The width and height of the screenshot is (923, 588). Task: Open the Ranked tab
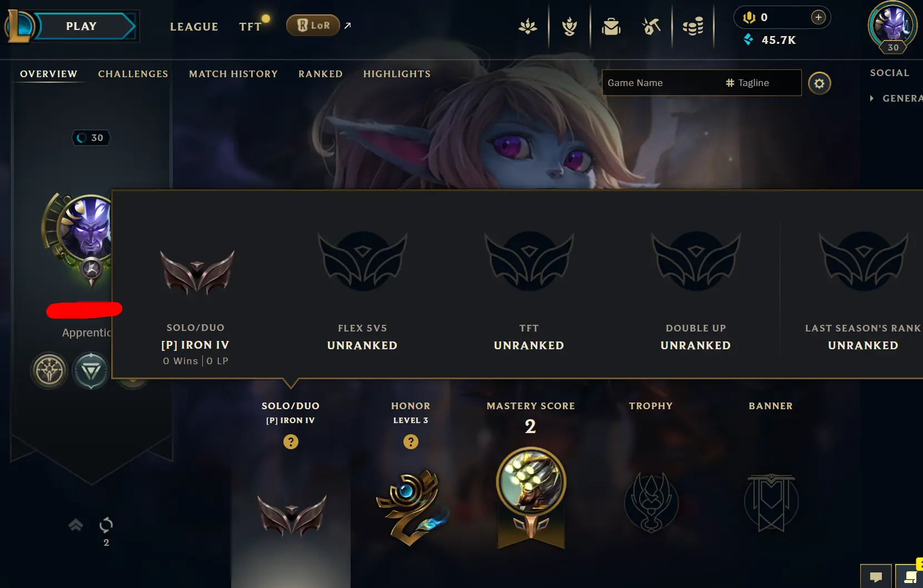tap(321, 74)
